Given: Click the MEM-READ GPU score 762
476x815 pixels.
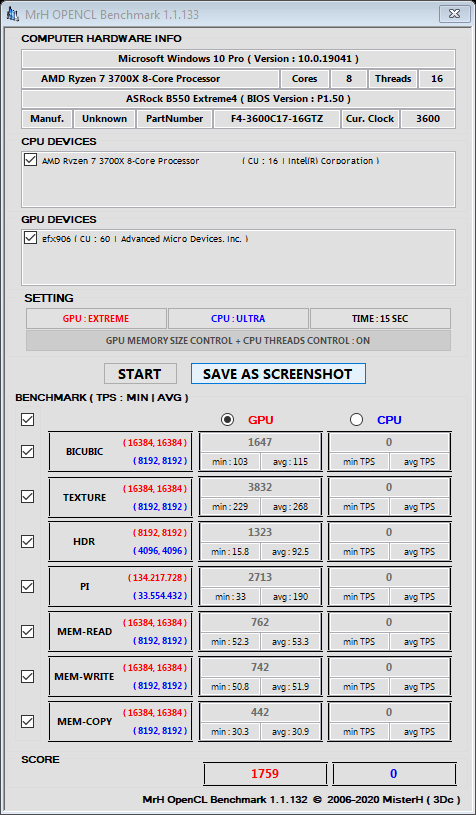Looking at the screenshot, I should tap(260, 622).
